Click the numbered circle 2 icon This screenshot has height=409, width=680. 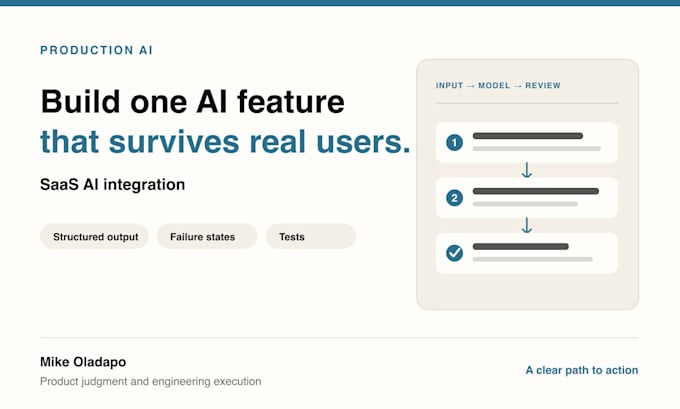[x=454, y=198]
